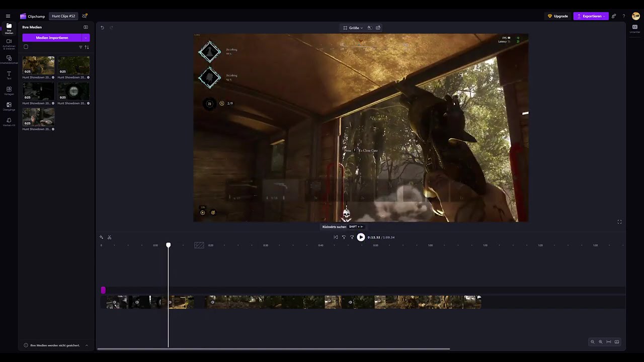
Task: Open the hamburger main menu
Action: [8, 16]
